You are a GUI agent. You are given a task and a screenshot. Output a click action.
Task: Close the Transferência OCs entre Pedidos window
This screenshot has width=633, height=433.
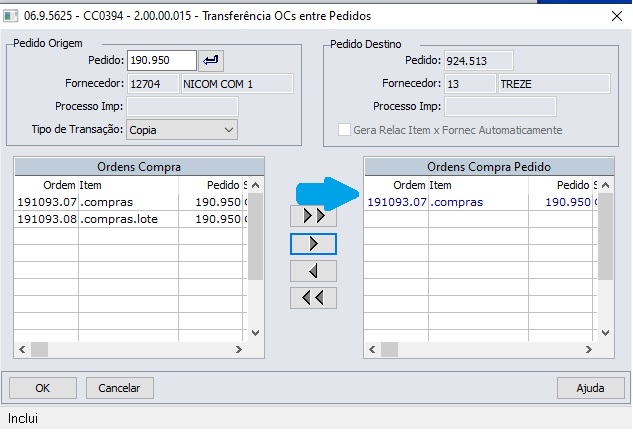click(x=616, y=16)
